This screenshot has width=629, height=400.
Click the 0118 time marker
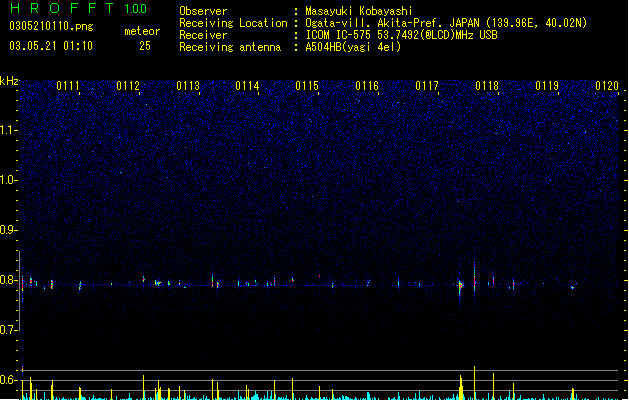tap(487, 86)
